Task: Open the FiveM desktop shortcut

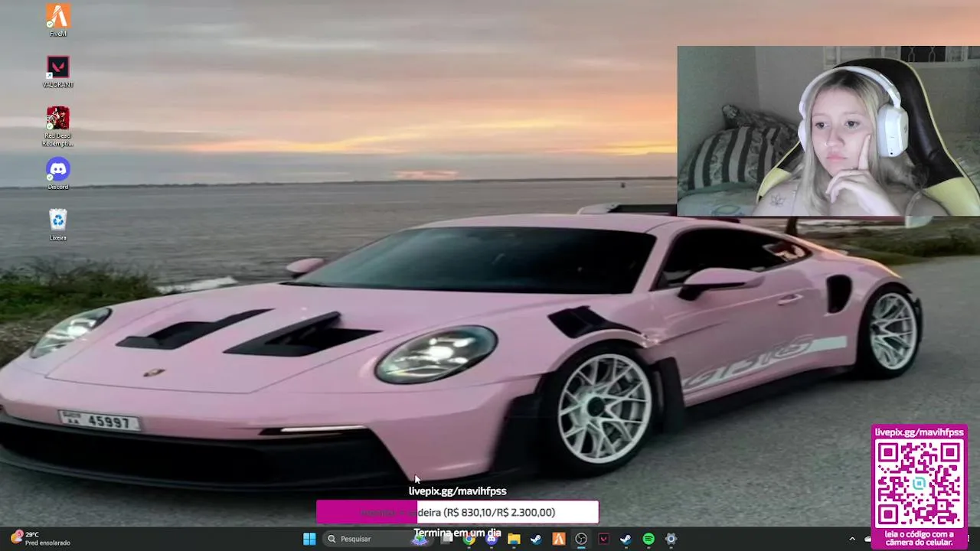Action: pos(57,20)
